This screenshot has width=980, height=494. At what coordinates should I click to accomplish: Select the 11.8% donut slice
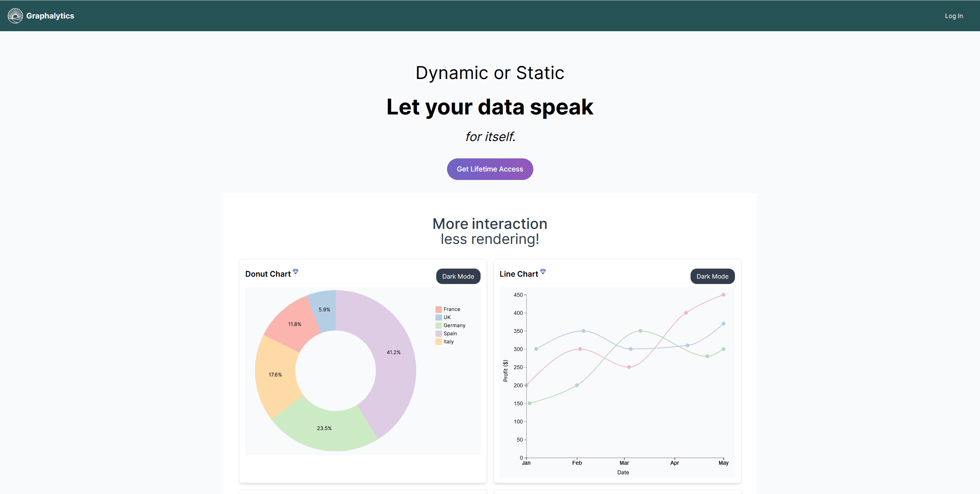[295, 324]
